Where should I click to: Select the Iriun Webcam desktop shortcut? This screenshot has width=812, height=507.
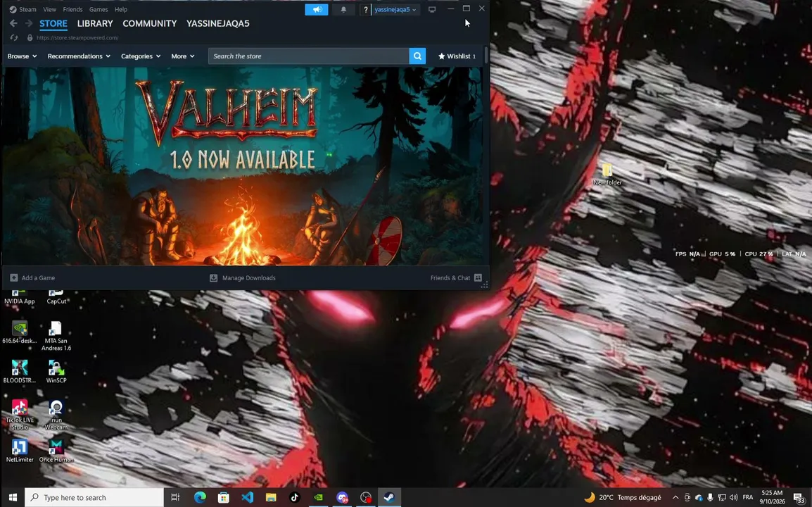pyautogui.click(x=56, y=415)
